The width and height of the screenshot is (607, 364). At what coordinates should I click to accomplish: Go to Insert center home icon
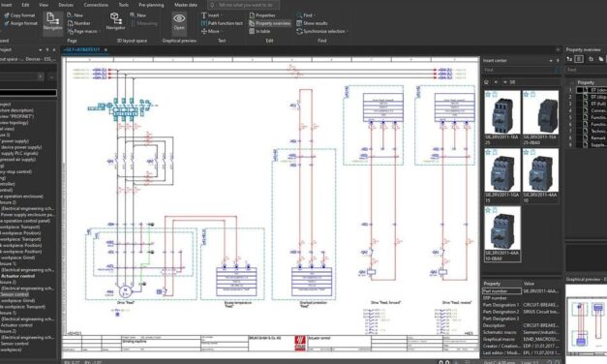[487, 82]
